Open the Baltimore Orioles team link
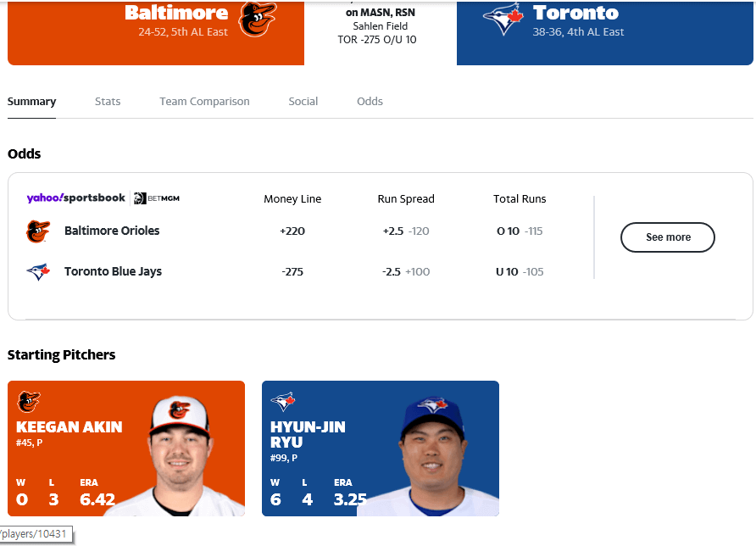 pyautogui.click(x=112, y=231)
